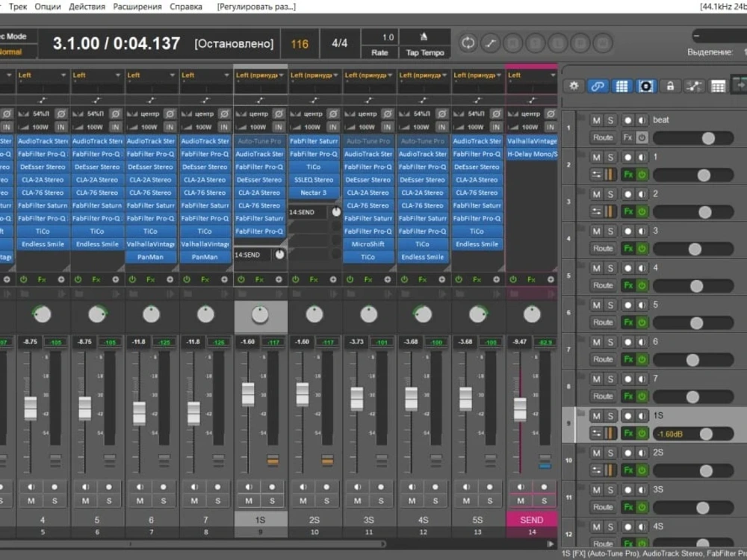Toggle input monitoring on track 1
Viewport: 747px width, 560px height.
[642, 157]
